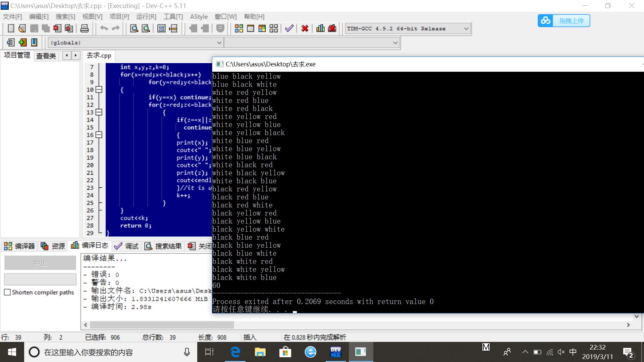Click the Dev-C++ taskbar icon
The image size is (644, 362).
[336, 352]
